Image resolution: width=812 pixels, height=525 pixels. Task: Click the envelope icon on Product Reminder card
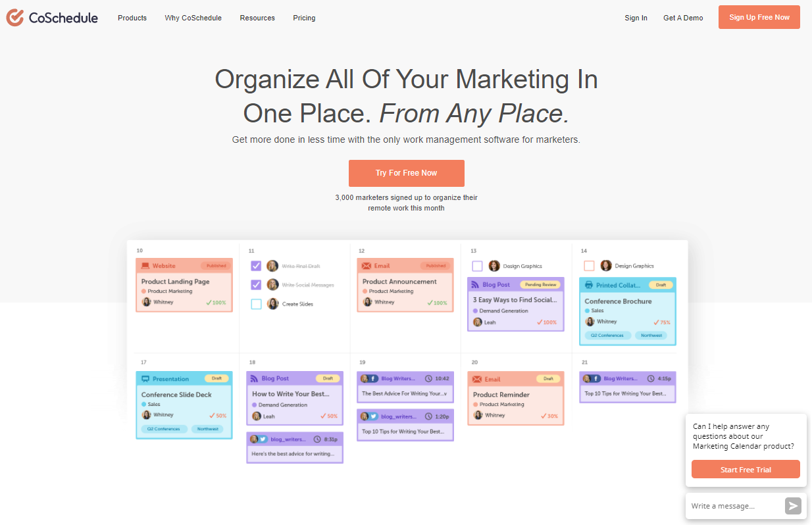477,379
